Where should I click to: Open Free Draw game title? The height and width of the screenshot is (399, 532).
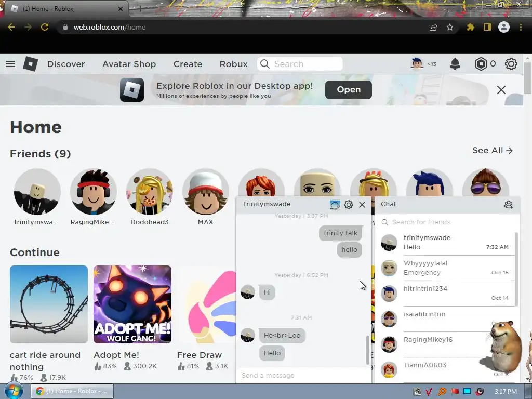pos(199,355)
